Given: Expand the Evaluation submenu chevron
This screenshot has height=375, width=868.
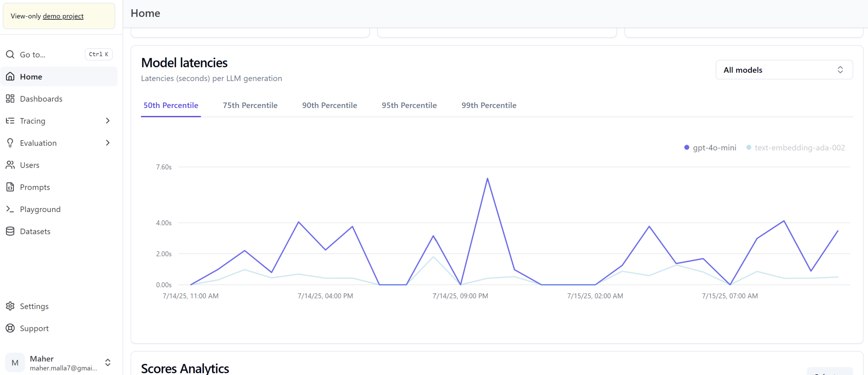Looking at the screenshot, I should (x=108, y=143).
